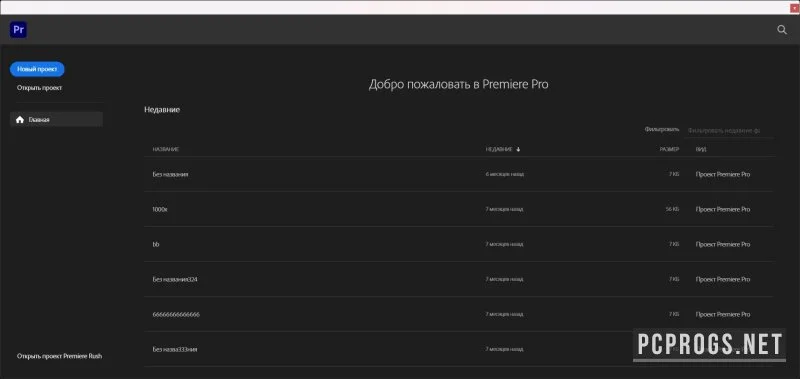Click the size cell in the bb row

click(x=674, y=244)
